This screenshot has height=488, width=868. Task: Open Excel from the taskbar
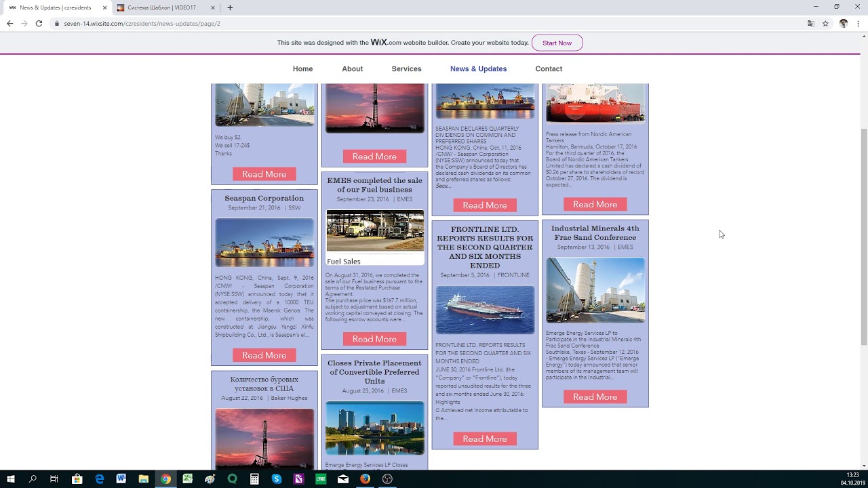pos(188,479)
